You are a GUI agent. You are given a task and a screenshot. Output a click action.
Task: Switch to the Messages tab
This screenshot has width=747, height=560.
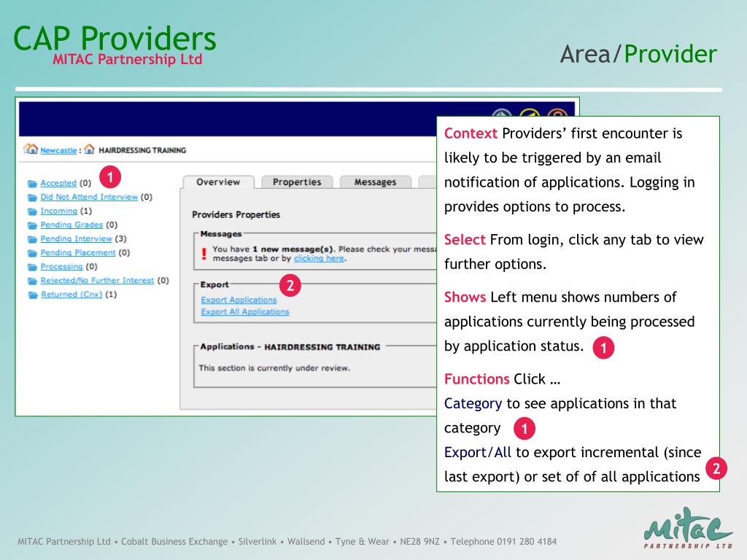376,182
